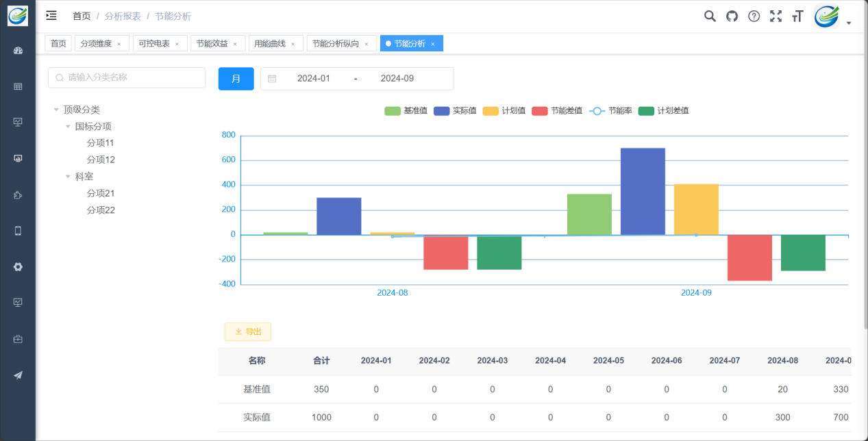Click the help question mark icon
Image resolution: width=868 pixels, height=441 pixels.
(754, 16)
